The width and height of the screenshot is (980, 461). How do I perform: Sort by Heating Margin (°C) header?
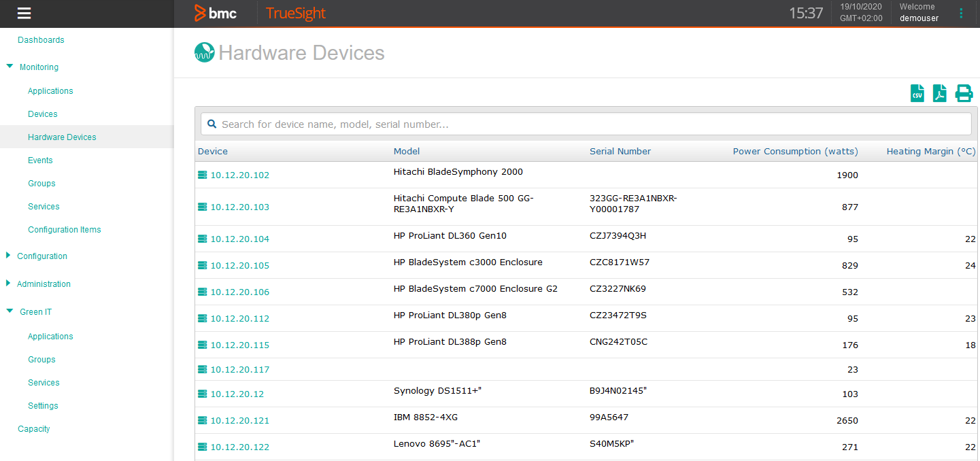coord(931,152)
